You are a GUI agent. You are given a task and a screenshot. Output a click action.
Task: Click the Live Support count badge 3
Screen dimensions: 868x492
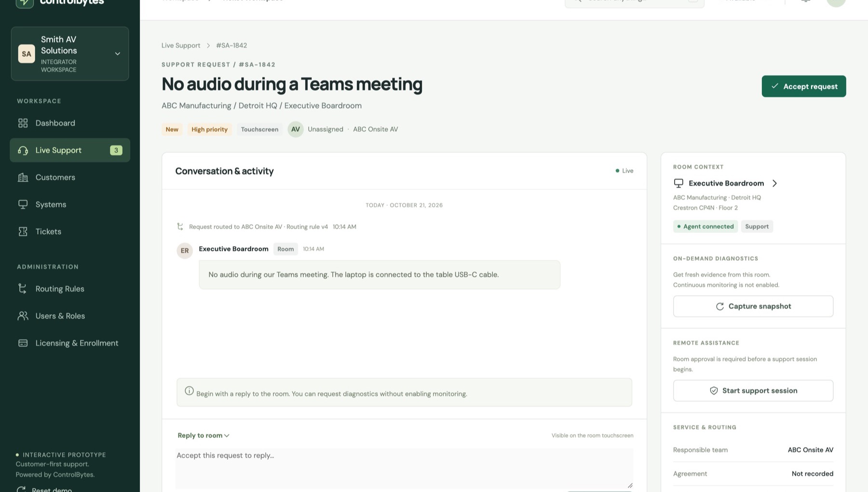tap(116, 150)
